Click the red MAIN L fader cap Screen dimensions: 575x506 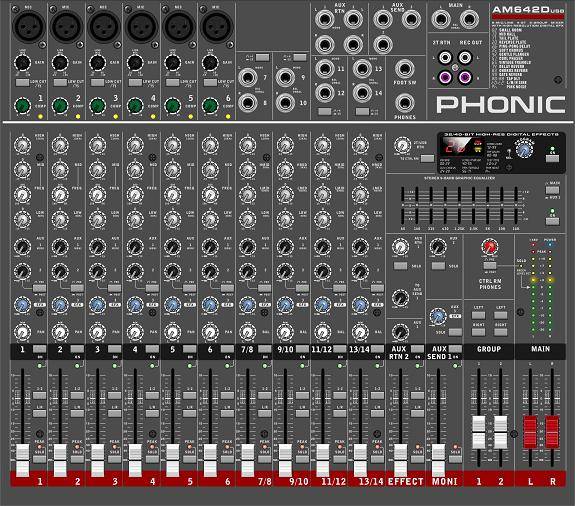[530, 432]
